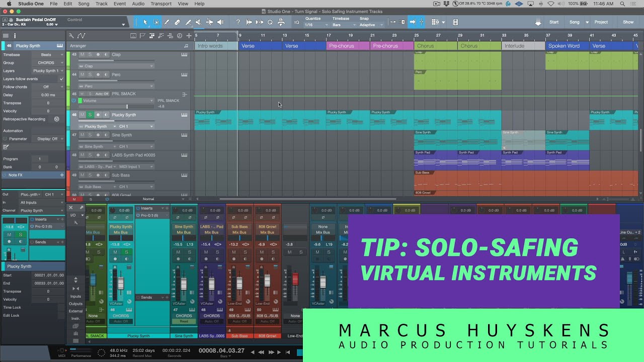Viewport: 644px width, 362px height.
Task: Click fast forward in the transport bar
Action: pos(272,352)
